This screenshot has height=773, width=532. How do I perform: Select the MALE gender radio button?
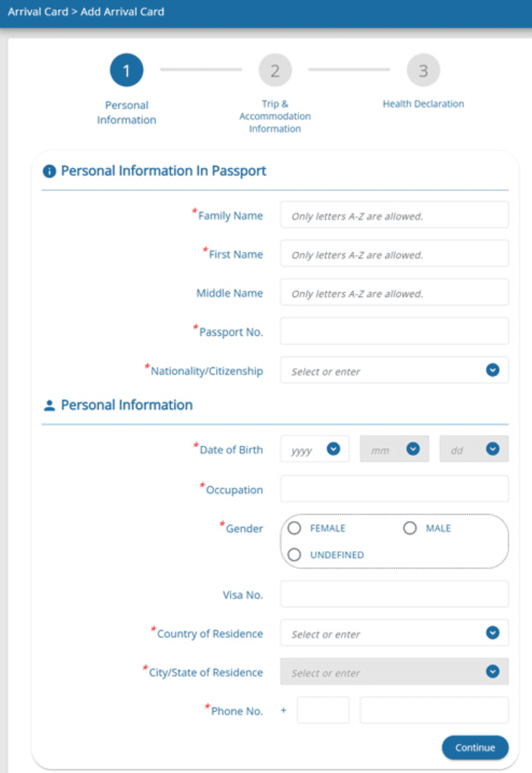click(x=409, y=528)
